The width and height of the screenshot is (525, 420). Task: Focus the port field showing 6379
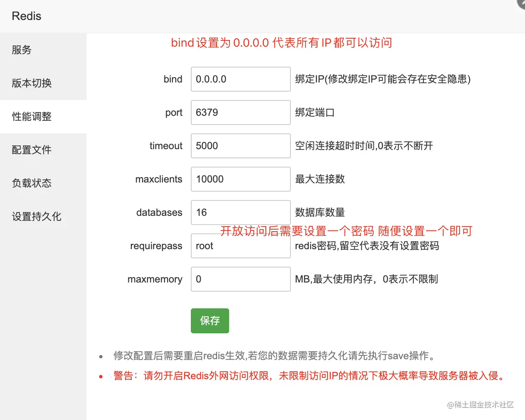(241, 112)
